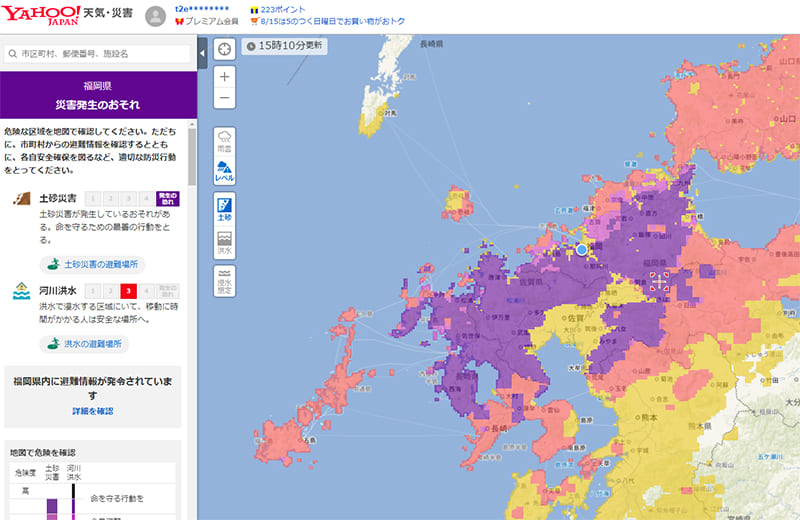800x520 pixels.
Task: Click the 山口 label on map
Action: click(x=787, y=118)
